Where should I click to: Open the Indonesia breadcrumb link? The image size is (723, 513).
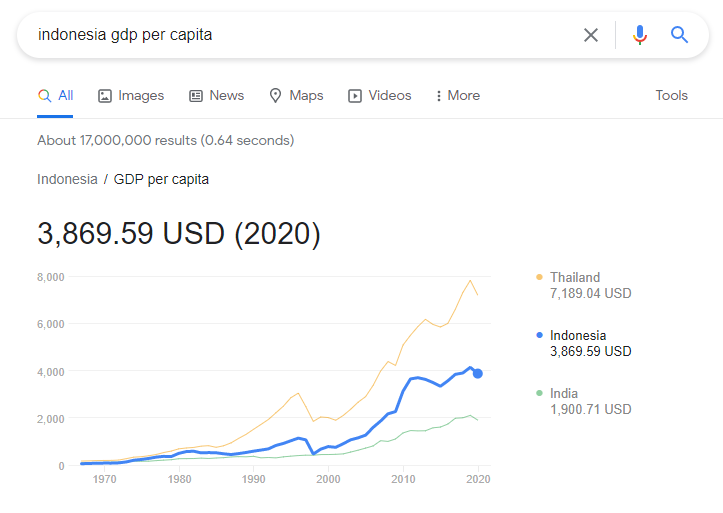67,179
